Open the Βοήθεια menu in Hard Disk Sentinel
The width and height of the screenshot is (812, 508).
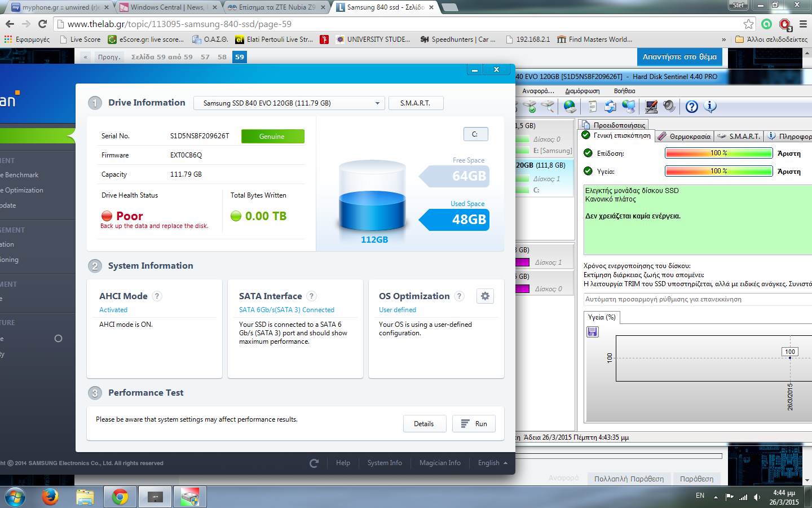[x=624, y=91]
